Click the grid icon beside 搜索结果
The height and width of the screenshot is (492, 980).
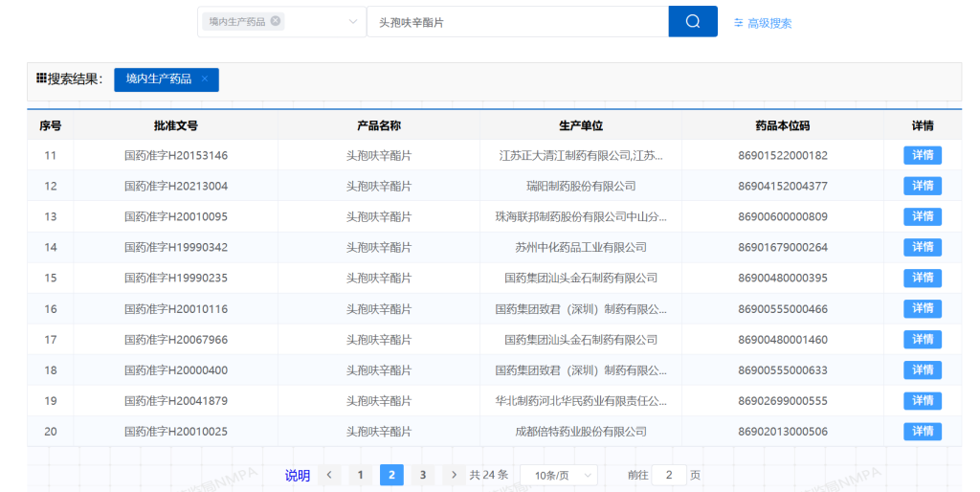[x=41, y=78]
